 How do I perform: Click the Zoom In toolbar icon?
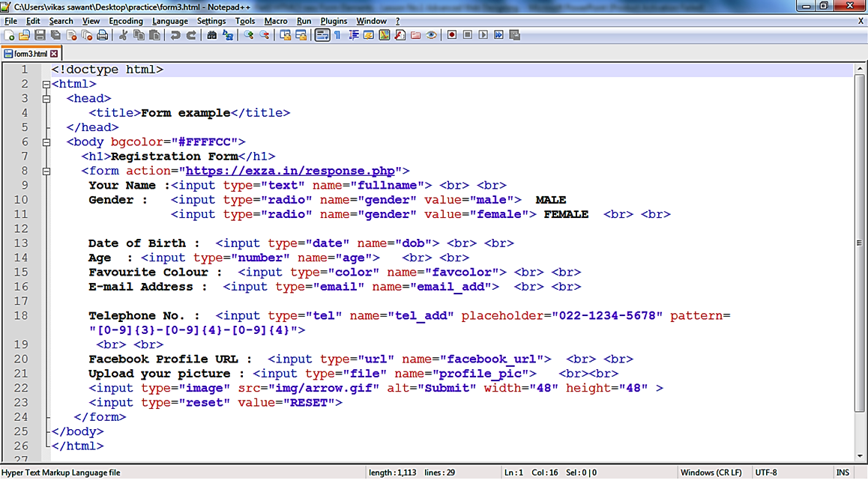click(x=247, y=34)
